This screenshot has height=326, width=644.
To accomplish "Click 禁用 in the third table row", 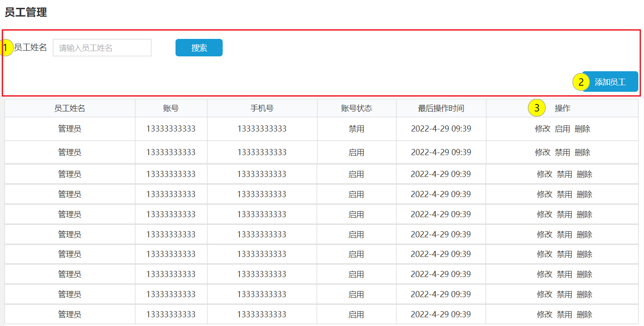I will (x=564, y=174).
